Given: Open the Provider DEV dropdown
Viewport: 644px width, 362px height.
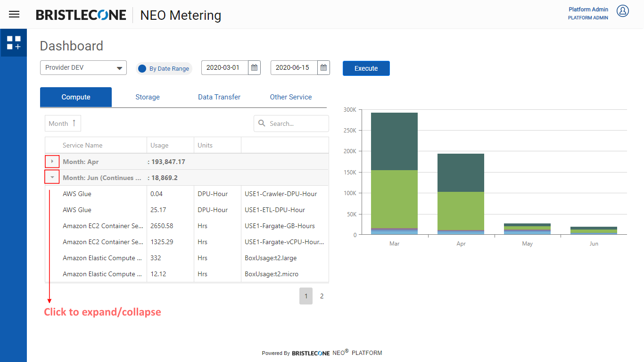Looking at the screenshot, I should 83,68.
